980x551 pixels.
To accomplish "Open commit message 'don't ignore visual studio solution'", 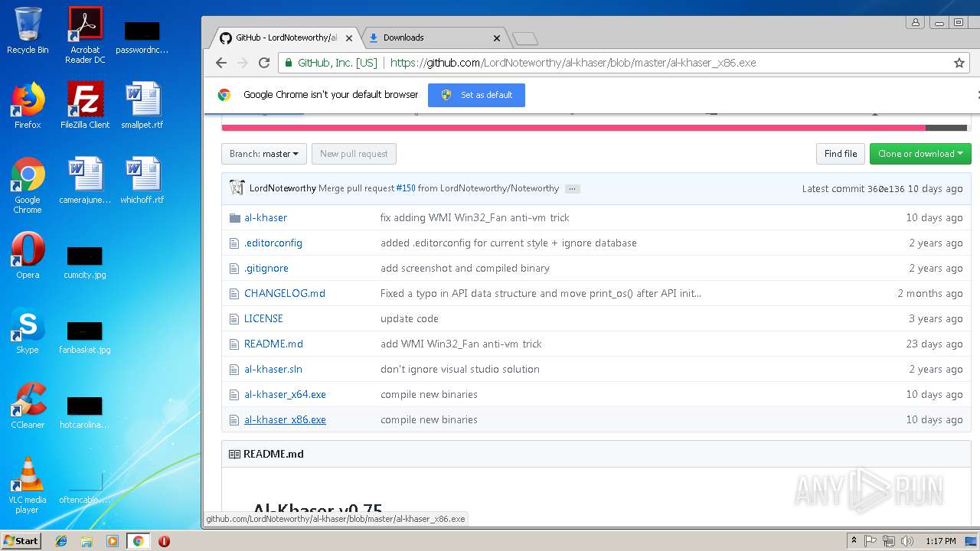I will (x=460, y=369).
